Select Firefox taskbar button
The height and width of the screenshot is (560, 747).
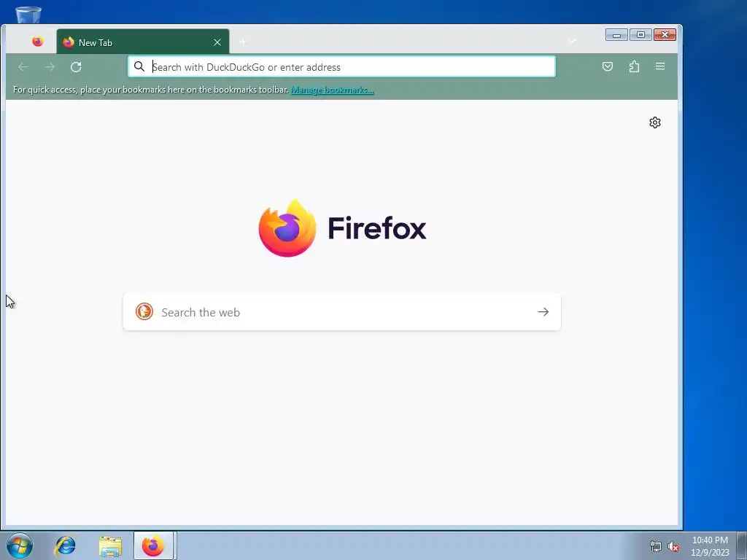(x=153, y=545)
